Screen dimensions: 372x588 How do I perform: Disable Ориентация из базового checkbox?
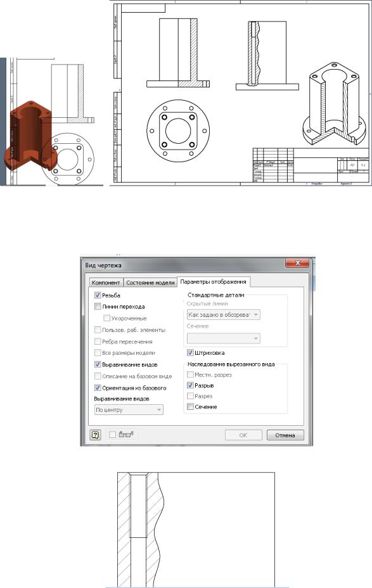tap(98, 388)
